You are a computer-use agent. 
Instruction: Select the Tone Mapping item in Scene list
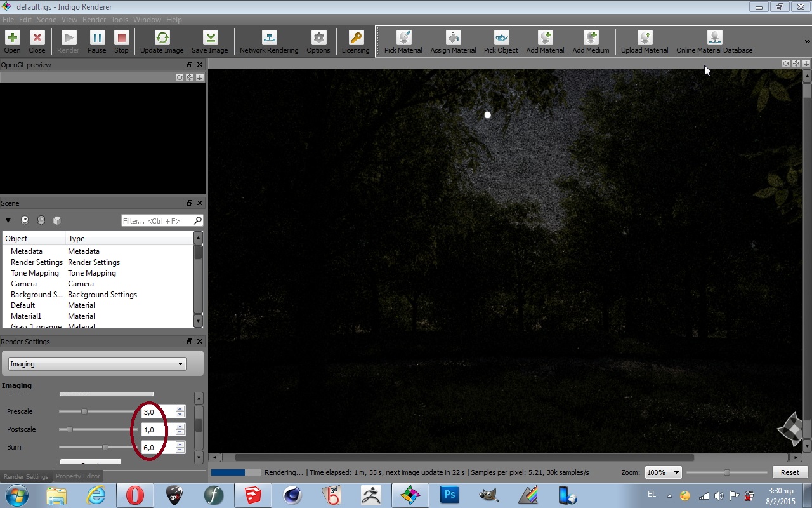(x=35, y=273)
